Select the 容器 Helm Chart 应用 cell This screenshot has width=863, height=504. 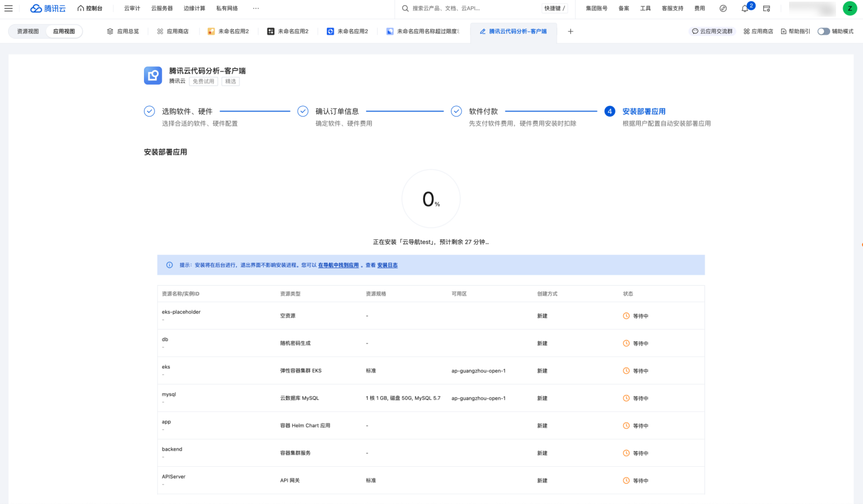pyautogui.click(x=305, y=426)
